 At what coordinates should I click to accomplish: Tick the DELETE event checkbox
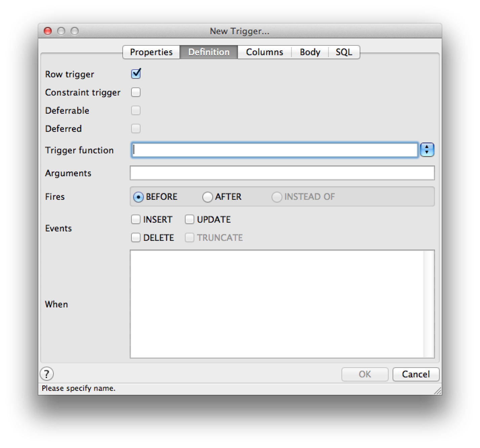136,238
